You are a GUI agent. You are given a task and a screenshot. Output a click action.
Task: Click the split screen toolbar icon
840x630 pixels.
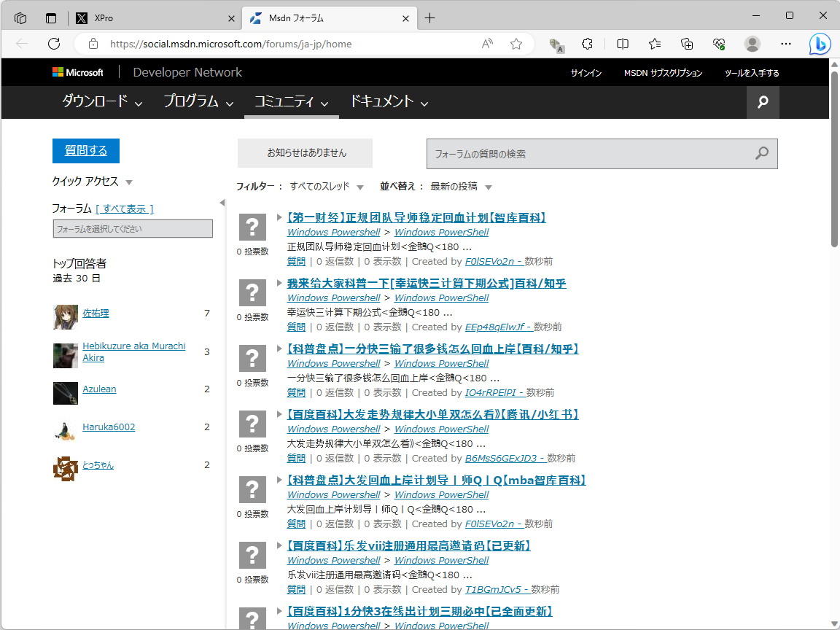coord(622,44)
